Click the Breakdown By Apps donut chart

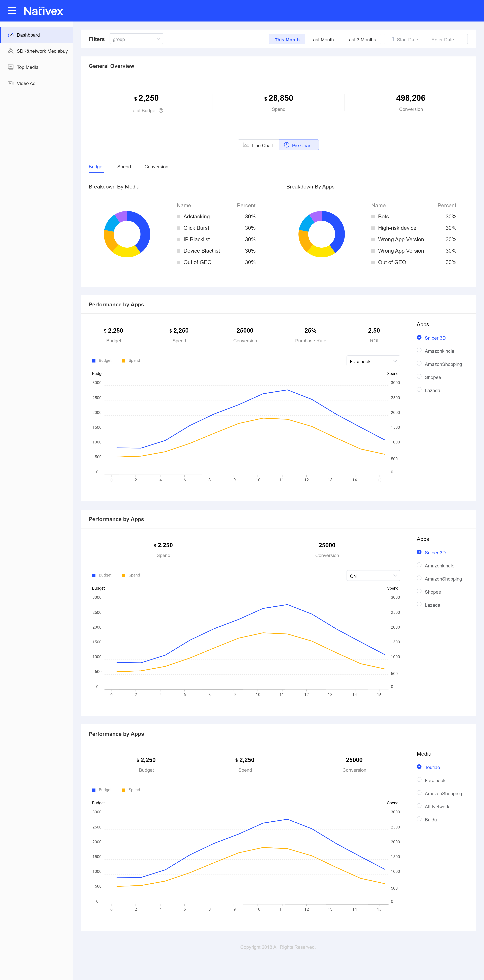pyautogui.click(x=321, y=234)
